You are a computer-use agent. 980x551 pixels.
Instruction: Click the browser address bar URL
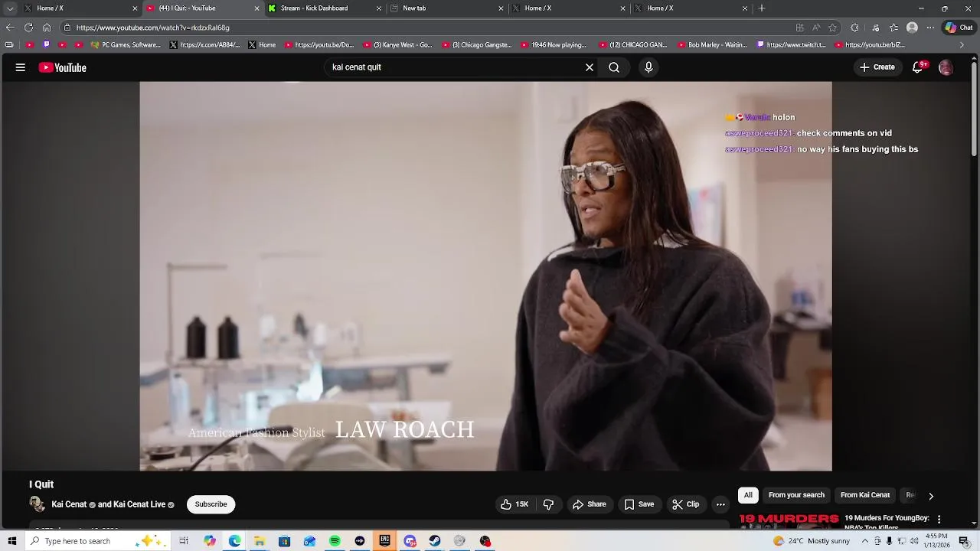tap(152, 28)
